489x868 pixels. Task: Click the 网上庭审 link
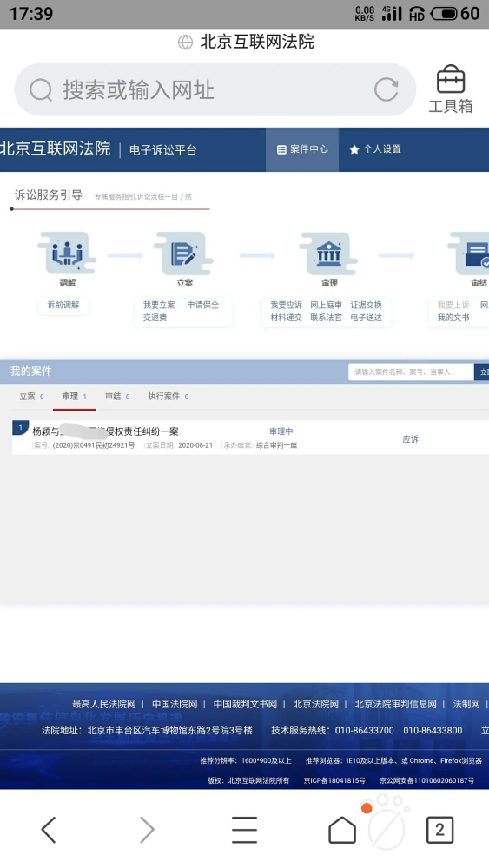[x=327, y=305]
